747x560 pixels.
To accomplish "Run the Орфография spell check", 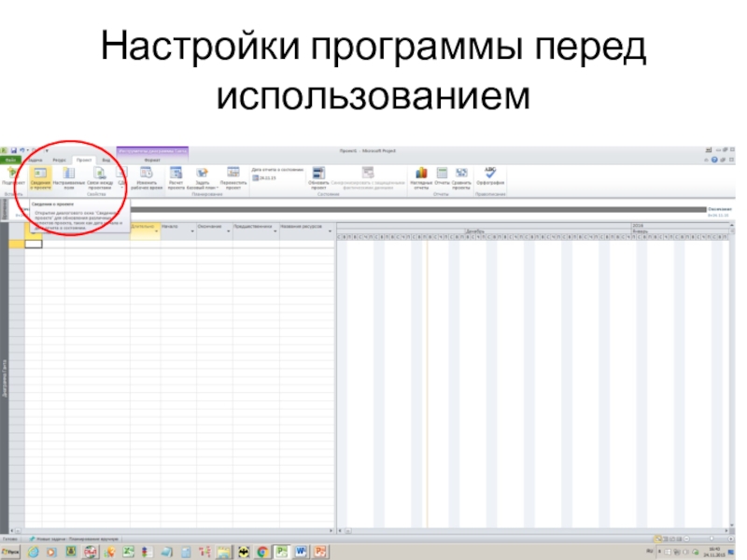I will point(490,178).
